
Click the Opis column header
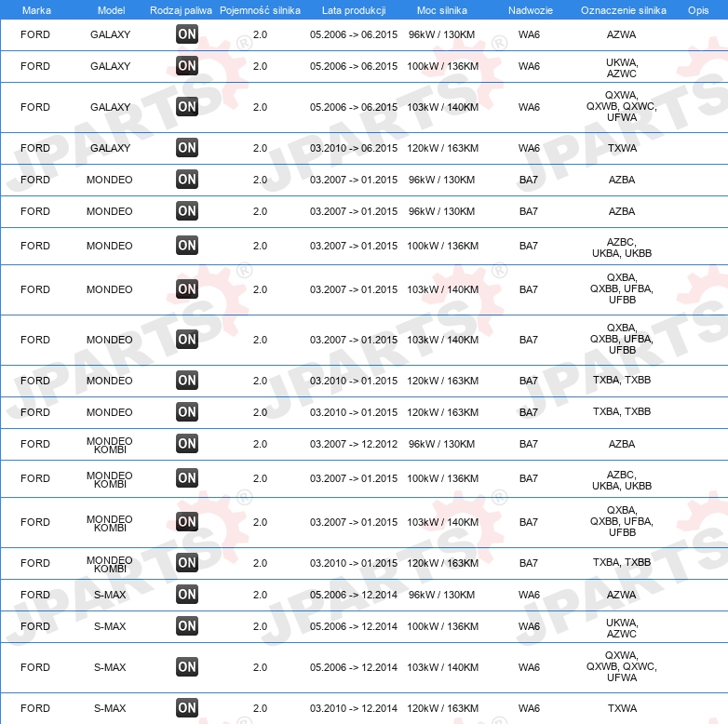click(x=698, y=10)
